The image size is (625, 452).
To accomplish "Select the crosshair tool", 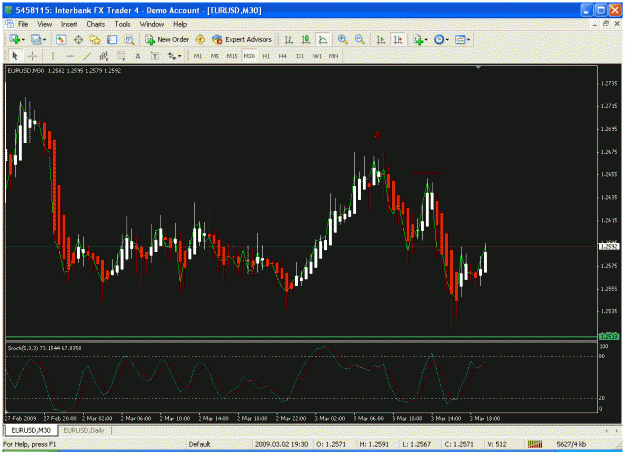I will click(x=32, y=56).
